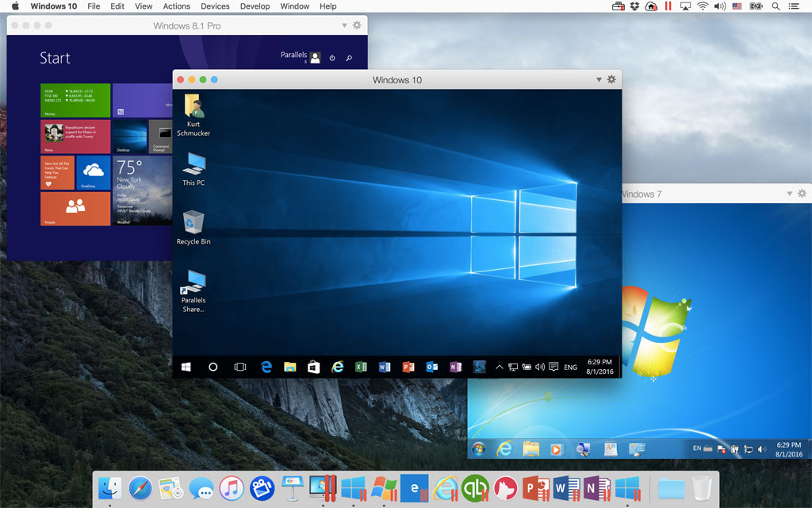Open the Windows Store taskbar icon
This screenshot has height=508, width=812.
(313, 367)
